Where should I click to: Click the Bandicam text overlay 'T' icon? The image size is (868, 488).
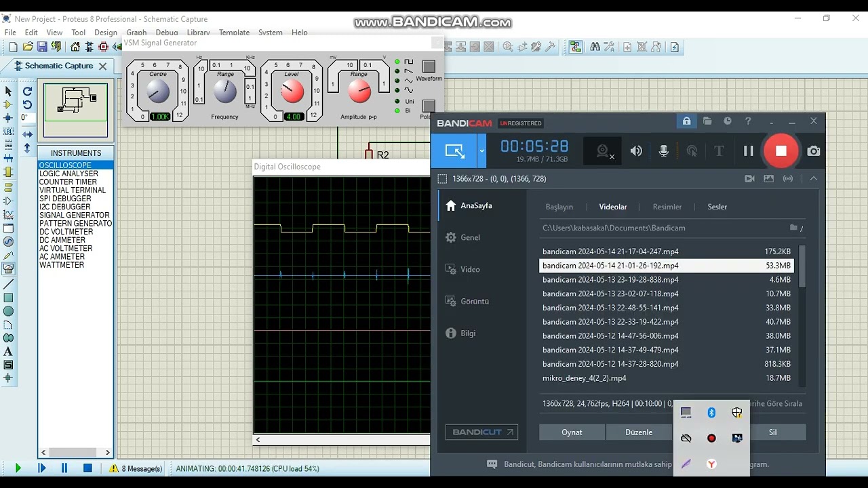[719, 151]
